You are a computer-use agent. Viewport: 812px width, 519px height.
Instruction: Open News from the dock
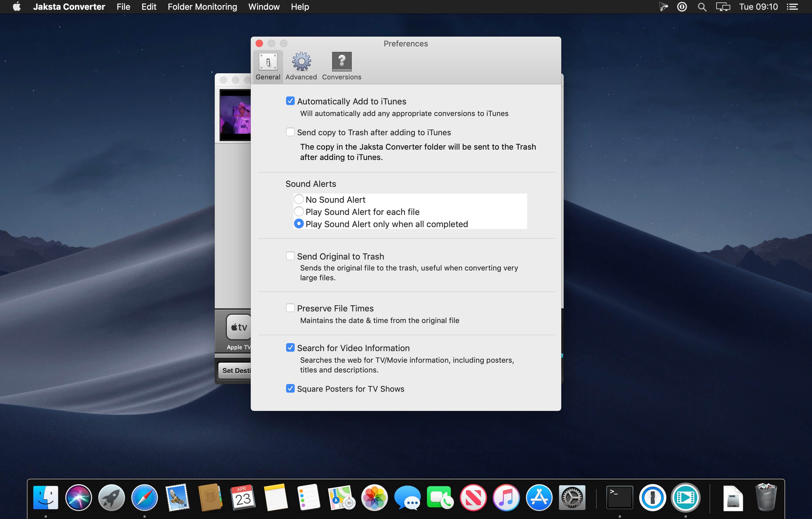click(x=473, y=497)
